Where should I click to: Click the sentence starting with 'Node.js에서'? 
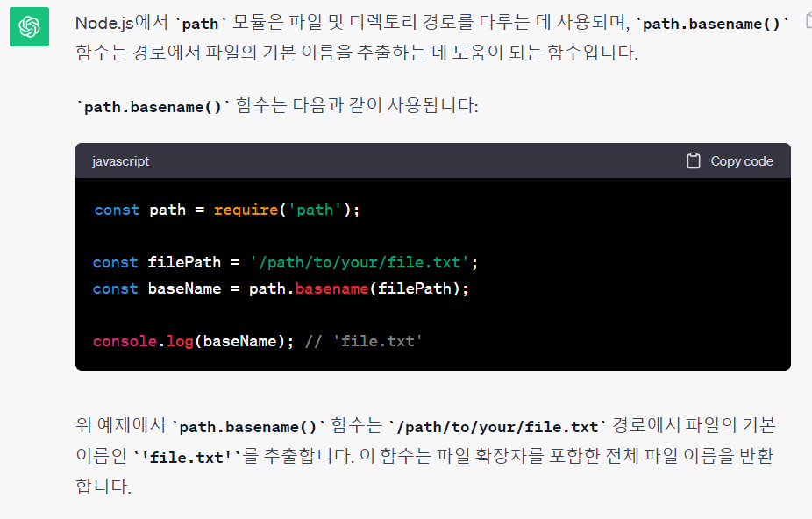432,38
